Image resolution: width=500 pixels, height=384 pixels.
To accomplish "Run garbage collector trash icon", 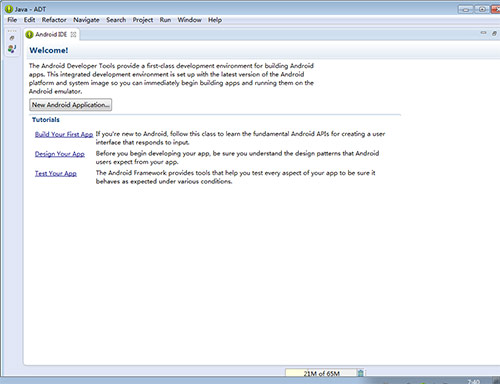I will click(361, 373).
